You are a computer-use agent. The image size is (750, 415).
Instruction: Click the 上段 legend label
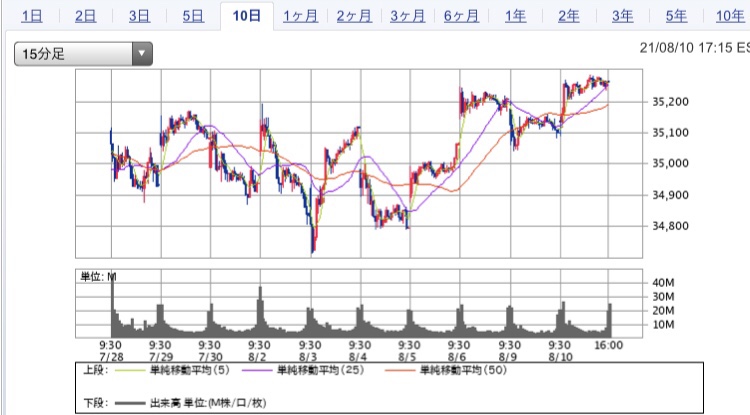point(96,370)
